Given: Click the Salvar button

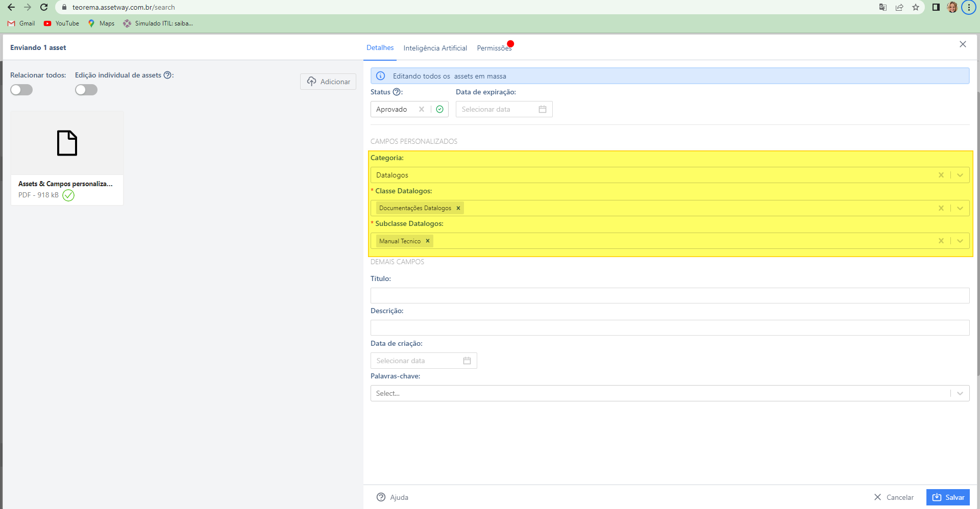Looking at the screenshot, I should [948, 497].
